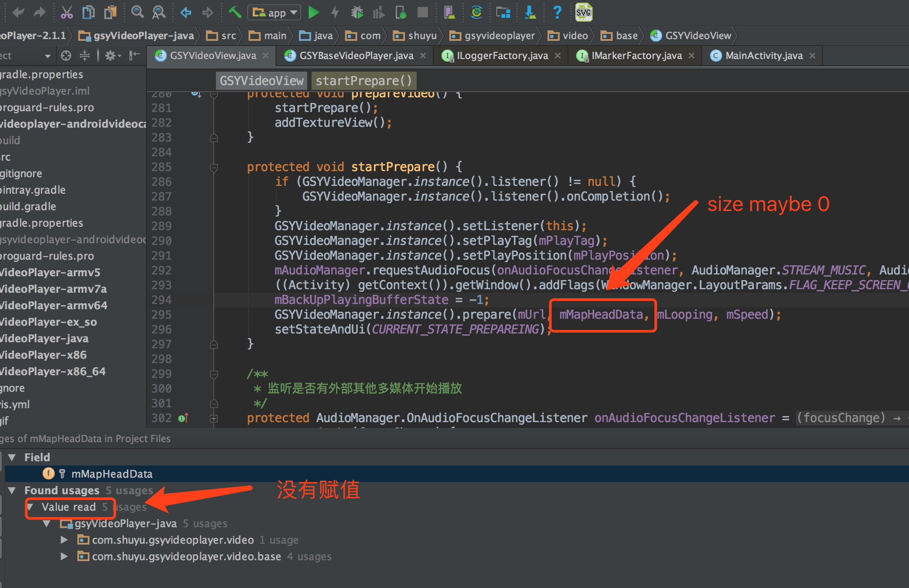The image size is (909, 588).
Task: Open Find with the magnifier icon
Action: coord(137,12)
